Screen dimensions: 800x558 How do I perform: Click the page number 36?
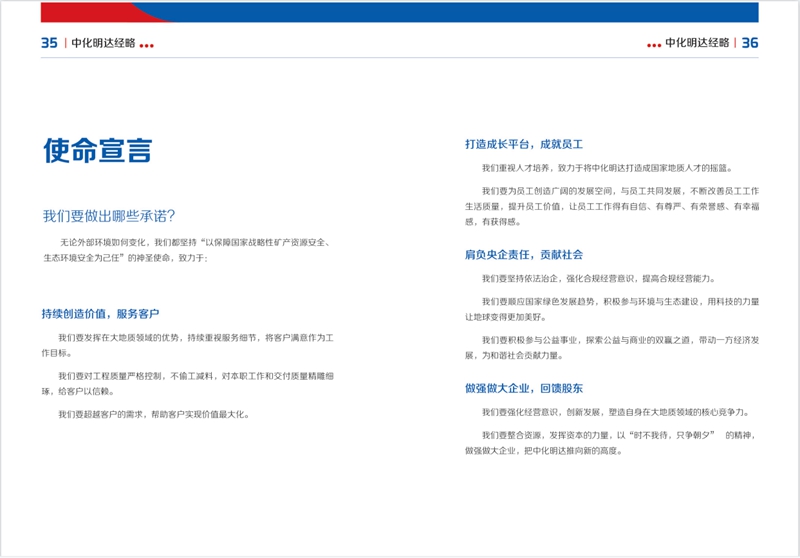[x=749, y=43]
